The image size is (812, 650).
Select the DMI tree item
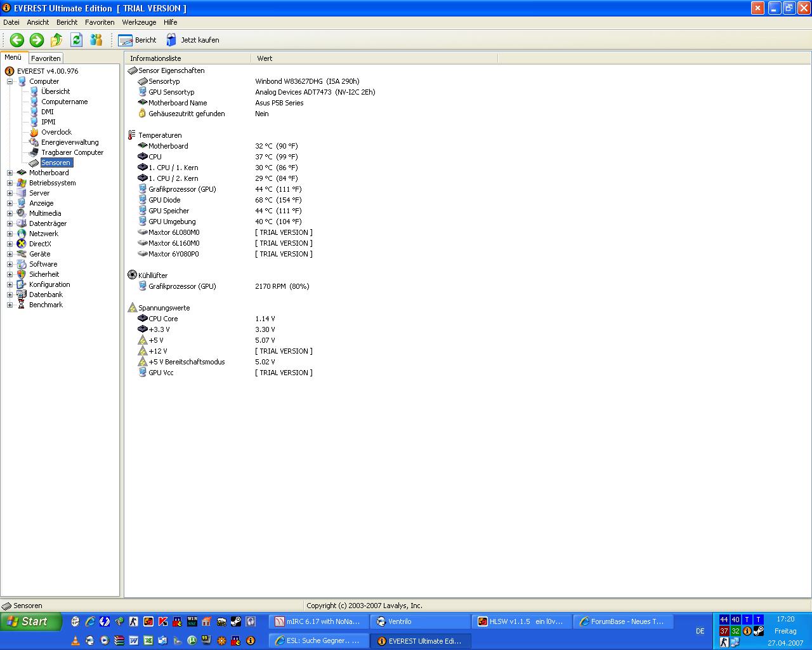click(48, 112)
